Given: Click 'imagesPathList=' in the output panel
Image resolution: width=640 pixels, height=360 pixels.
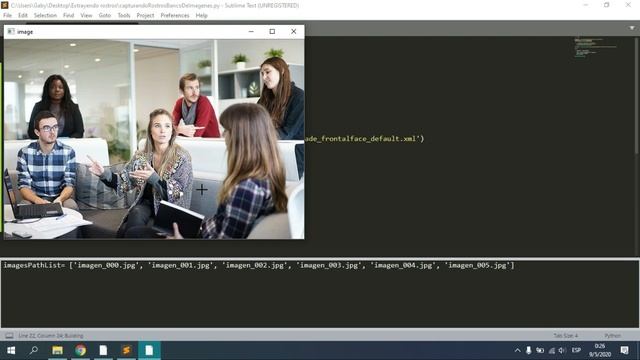Looking at the screenshot, I should click(34, 265).
